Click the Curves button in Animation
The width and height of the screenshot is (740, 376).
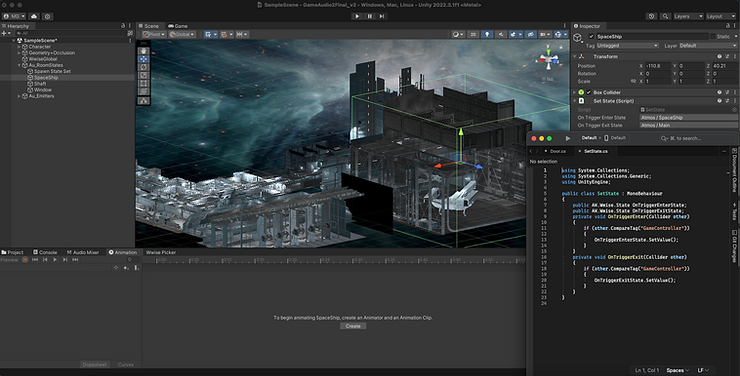pyautogui.click(x=126, y=365)
